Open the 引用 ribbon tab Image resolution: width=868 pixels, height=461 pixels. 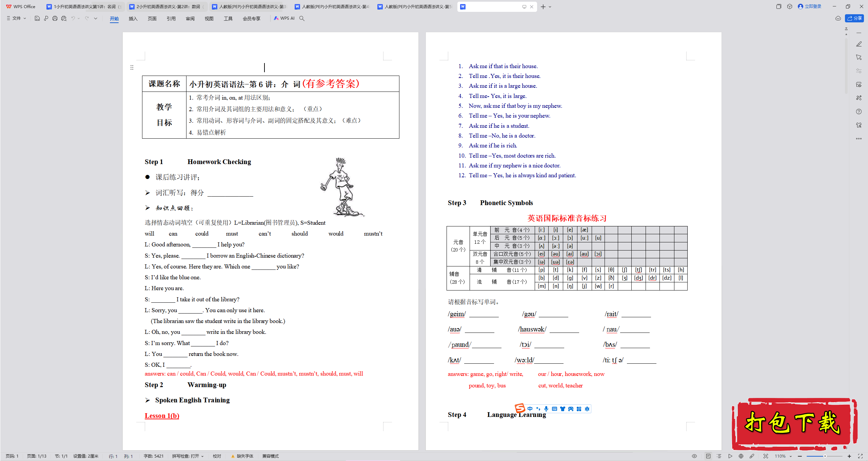click(x=171, y=19)
